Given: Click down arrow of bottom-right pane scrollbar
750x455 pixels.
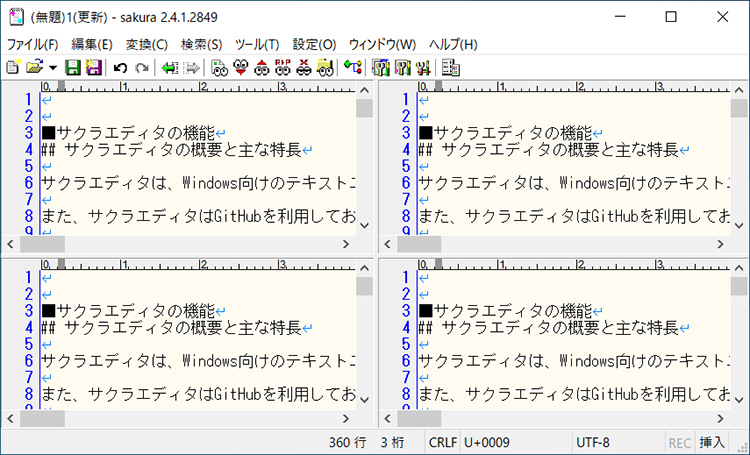Looking at the screenshot, I should tap(739, 400).
